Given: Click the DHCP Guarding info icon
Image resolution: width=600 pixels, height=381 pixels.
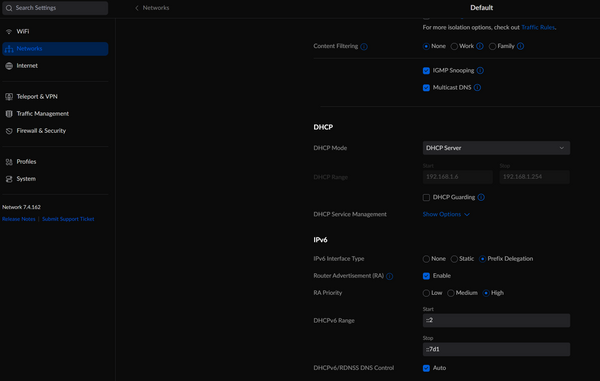Looking at the screenshot, I should coord(481,197).
